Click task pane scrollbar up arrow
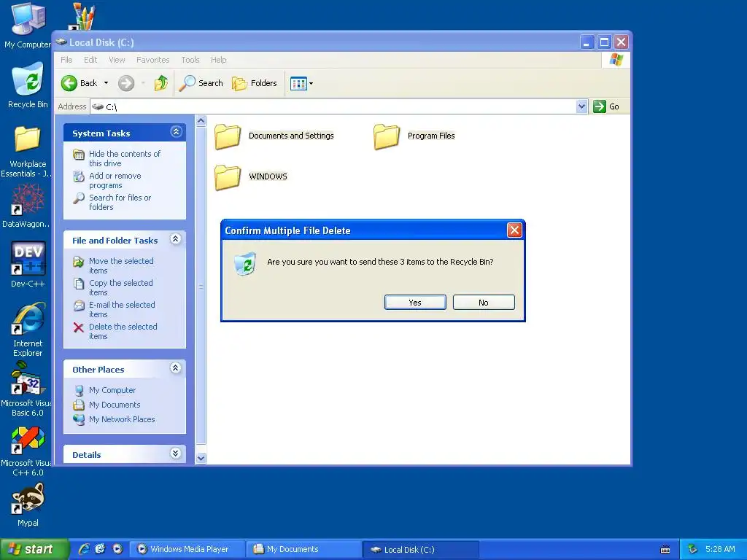This screenshot has height=560, width=747. pos(201,121)
